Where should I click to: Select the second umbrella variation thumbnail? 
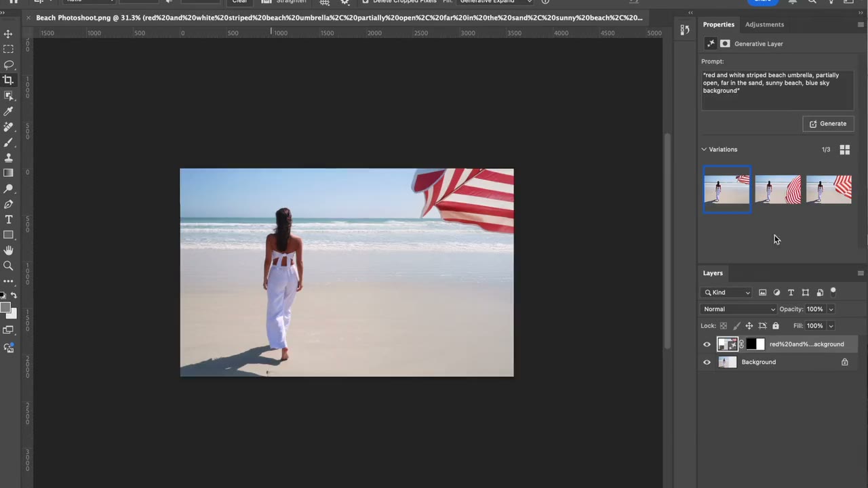click(x=778, y=190)
